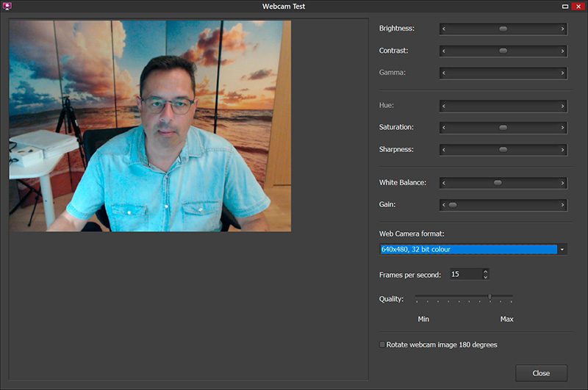Click Contrast slider right arrow
The image size is (588, 390).
(x=562, y=51)
